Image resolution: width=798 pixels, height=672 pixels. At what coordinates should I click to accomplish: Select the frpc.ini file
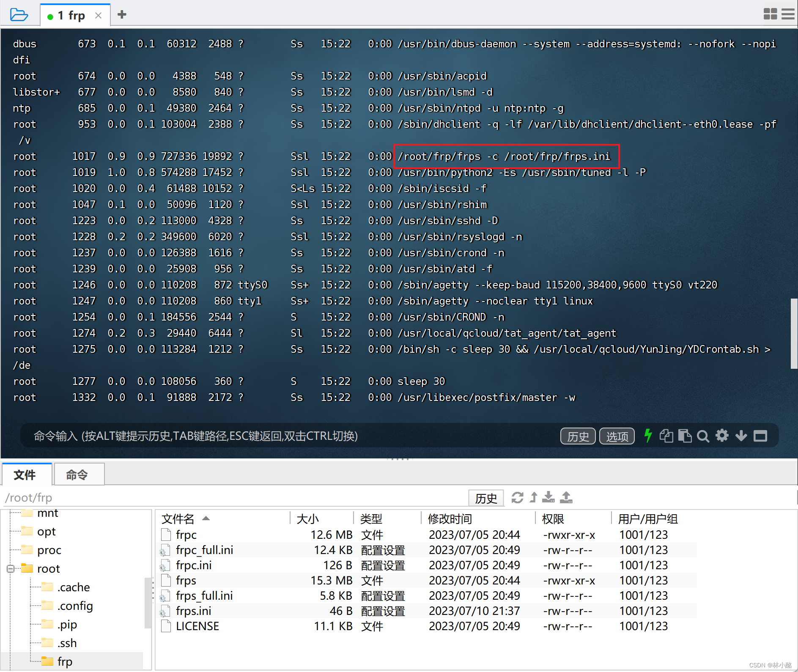point(427,565)
